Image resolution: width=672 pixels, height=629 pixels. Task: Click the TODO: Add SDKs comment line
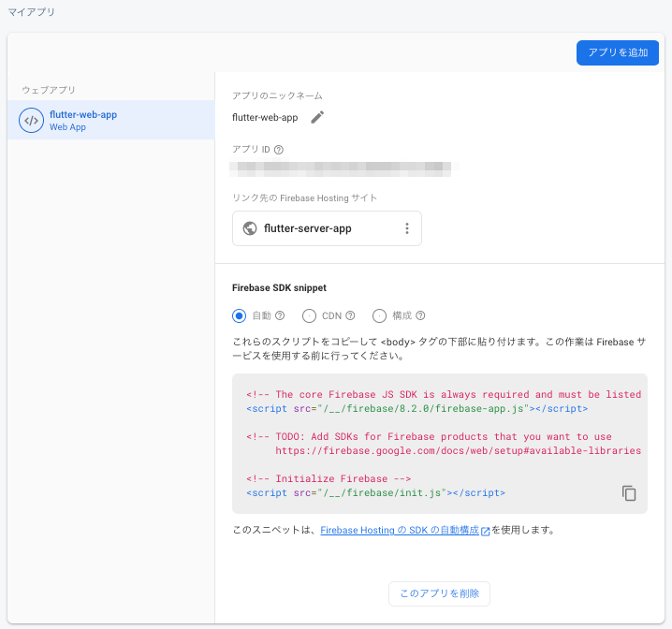[x=429, y=436]
